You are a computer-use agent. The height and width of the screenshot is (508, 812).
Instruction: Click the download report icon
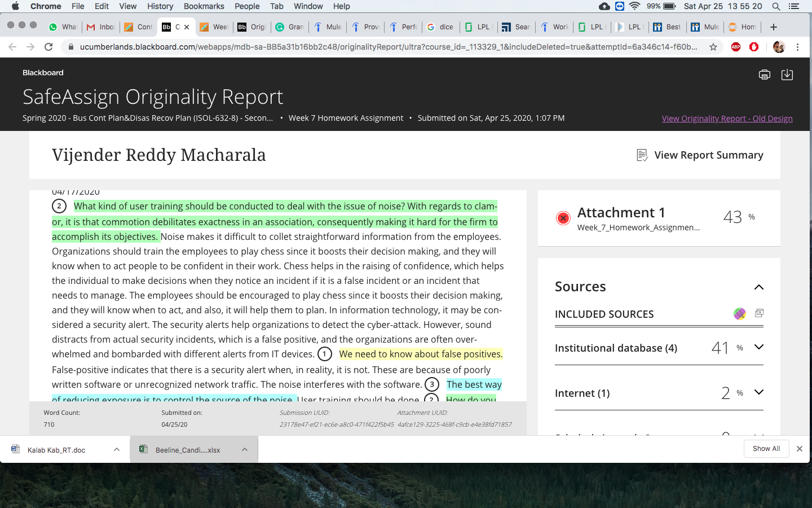(x=787, y=75)
